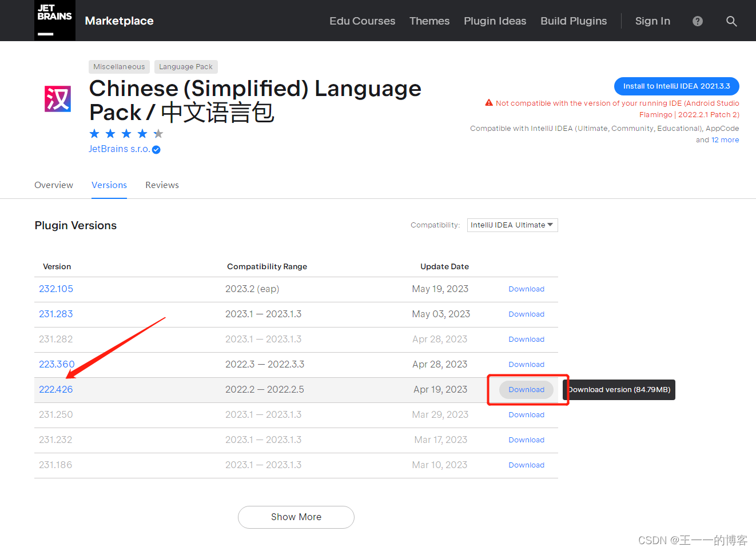Open JetBrains s.r.o. vendor link

[x=119, y=149]
